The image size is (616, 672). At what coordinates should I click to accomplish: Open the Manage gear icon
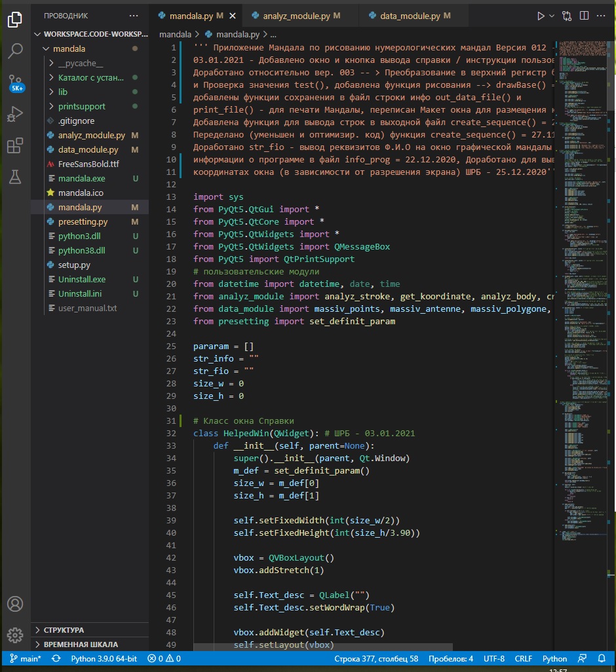[x=15, y=635]
